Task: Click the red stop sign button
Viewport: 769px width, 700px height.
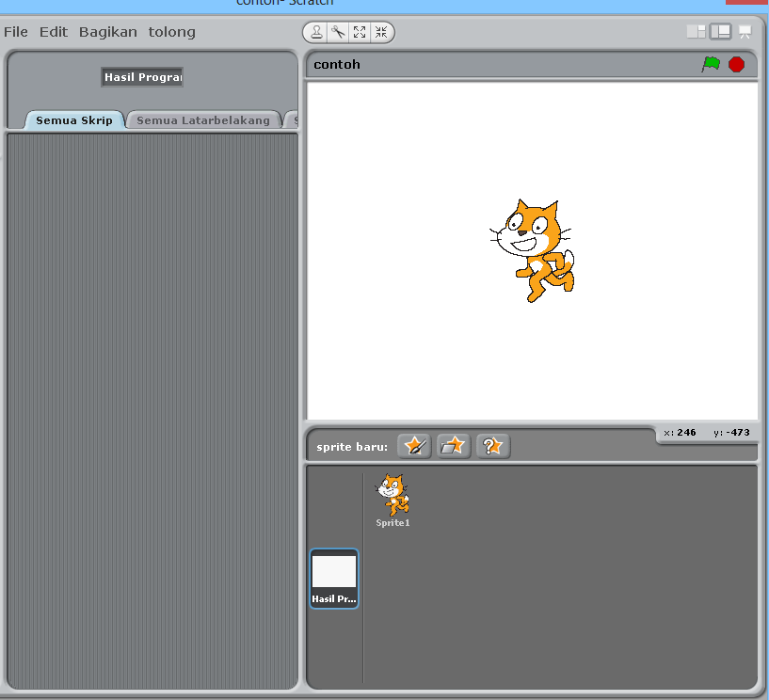Action: tap(736, 64)
